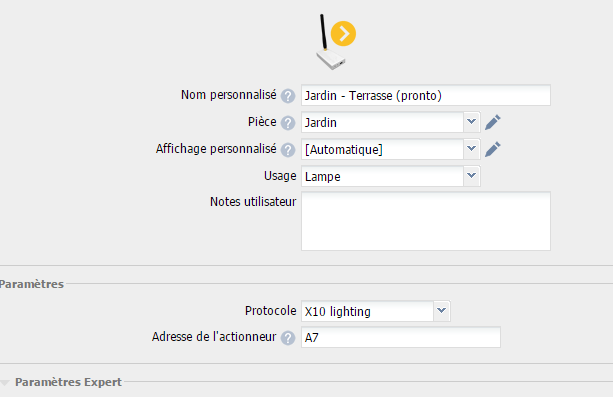The height and width of the screenshot is (397, 613).
Task: View help for Adresse de l'actionneur
Action: click(288, 338)
